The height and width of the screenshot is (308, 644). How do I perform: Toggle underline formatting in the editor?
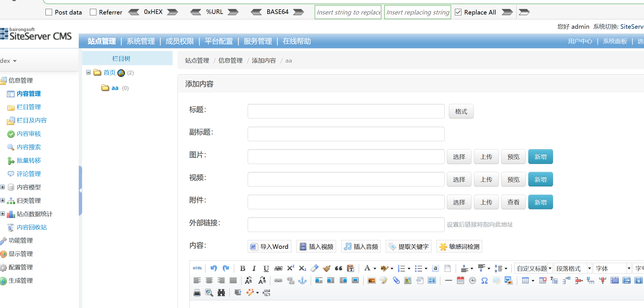pos(266,268)
